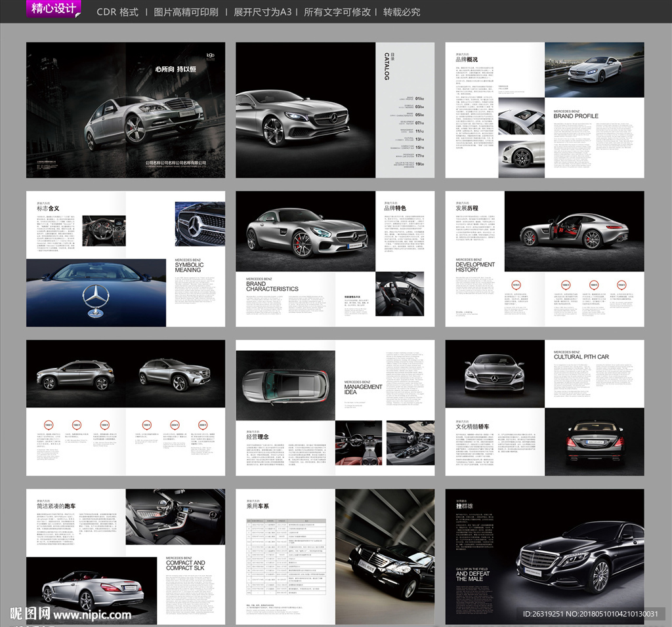Open the silver SUV front-angle photo
The height and width of the screenshot is (627, 672).
[175, 374]
